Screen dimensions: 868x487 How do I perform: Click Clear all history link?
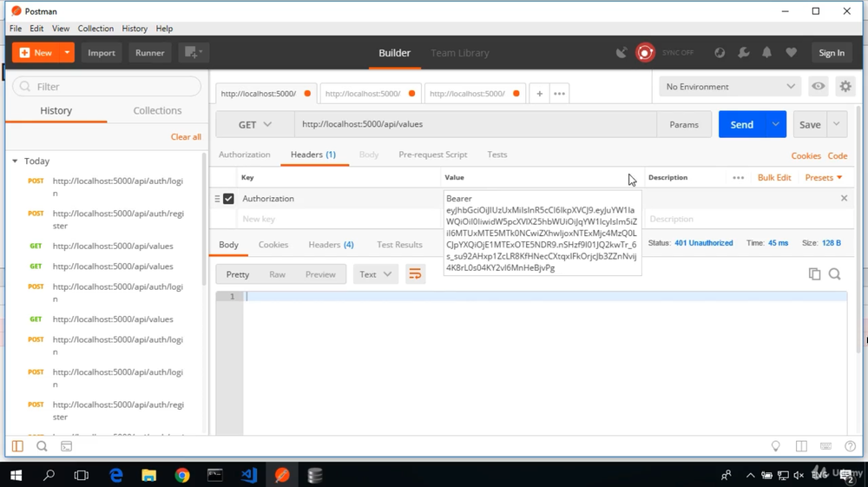click(x=186, y=136)
